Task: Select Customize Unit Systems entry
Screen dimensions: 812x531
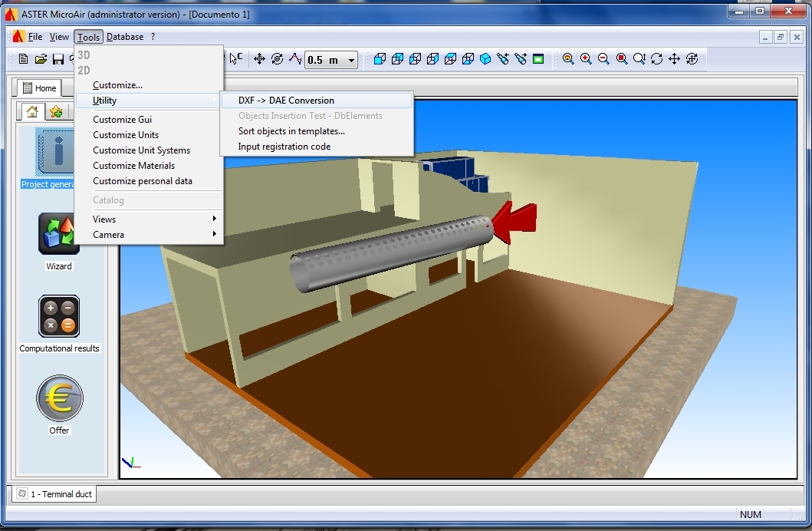Action: (x=150, y=150)
